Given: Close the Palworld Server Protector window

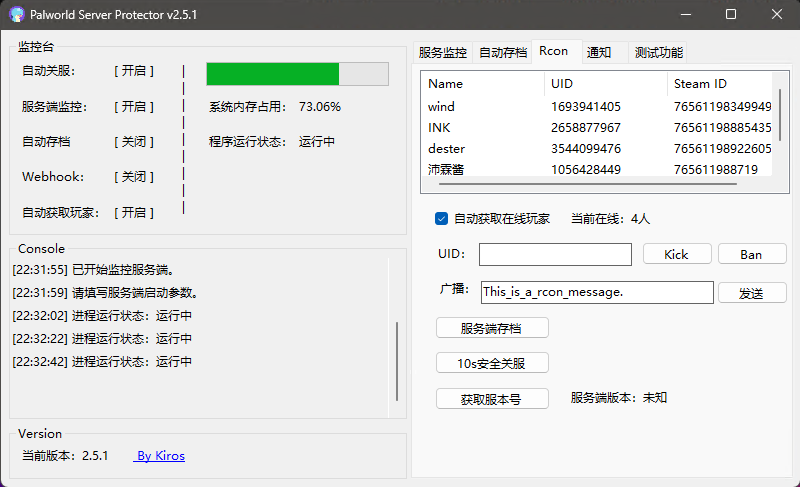Looking at the screenshot, I should [x=777, y=14].
